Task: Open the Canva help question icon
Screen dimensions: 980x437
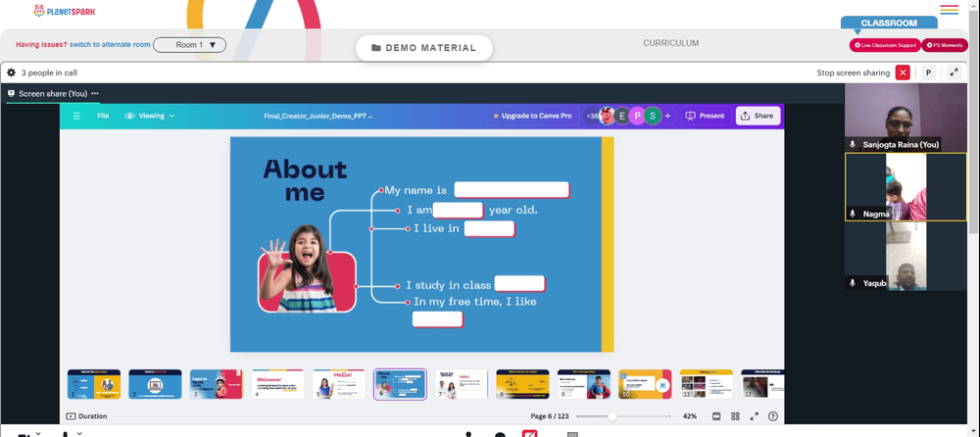Action: [x=773, y=416]
